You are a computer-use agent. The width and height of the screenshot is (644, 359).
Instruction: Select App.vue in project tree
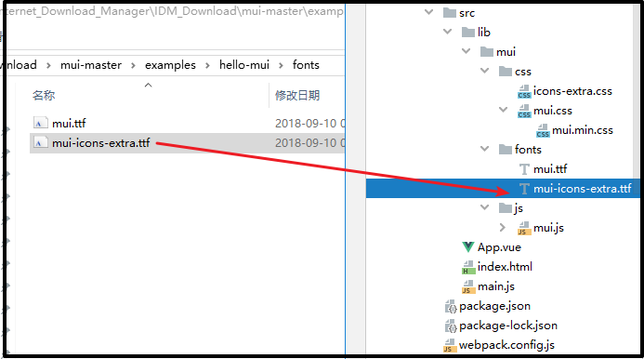coord(499,247)
